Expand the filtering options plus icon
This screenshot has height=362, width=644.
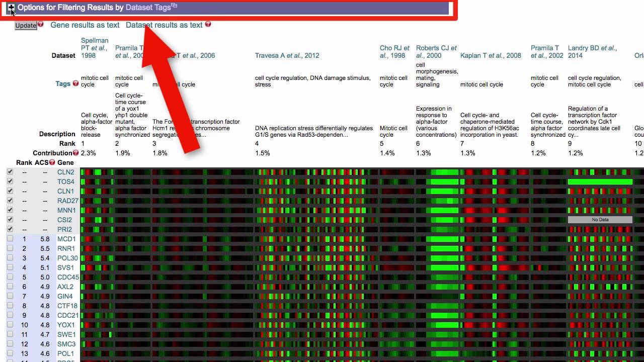(x=11, y=8)
